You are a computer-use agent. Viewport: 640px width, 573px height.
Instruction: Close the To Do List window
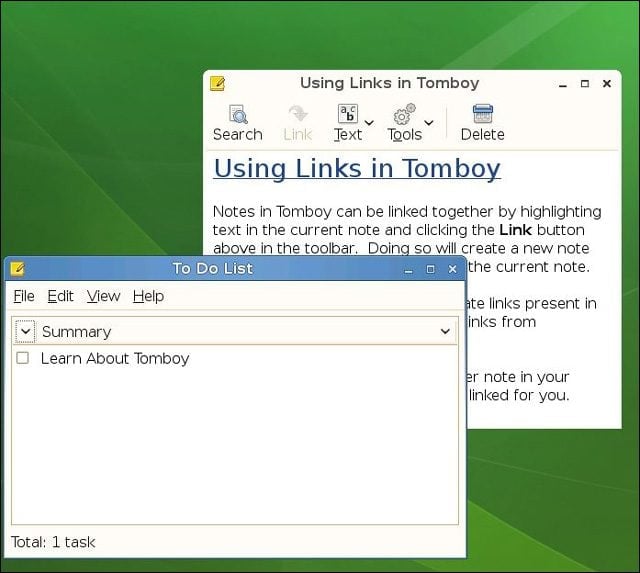tap(452, 269)
